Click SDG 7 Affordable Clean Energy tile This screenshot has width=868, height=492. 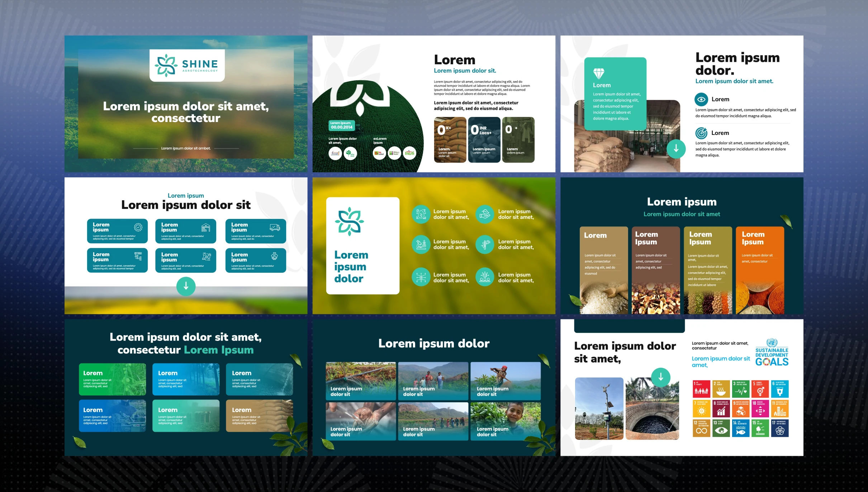click(701, 409)
